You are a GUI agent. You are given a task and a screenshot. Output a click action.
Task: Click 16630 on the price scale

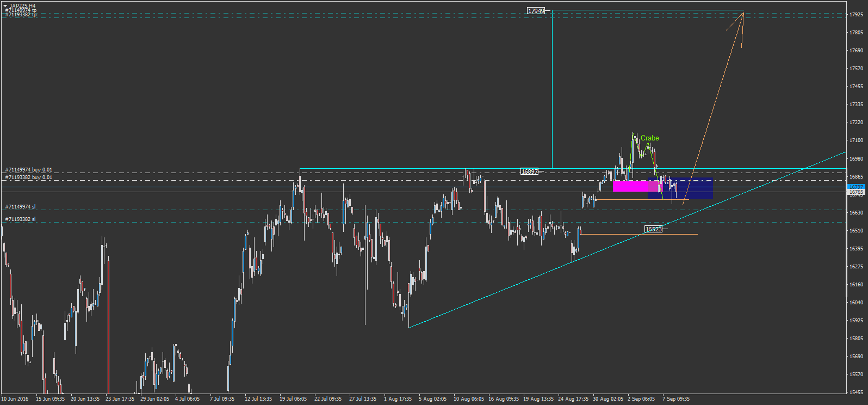(x=856, y=213)
